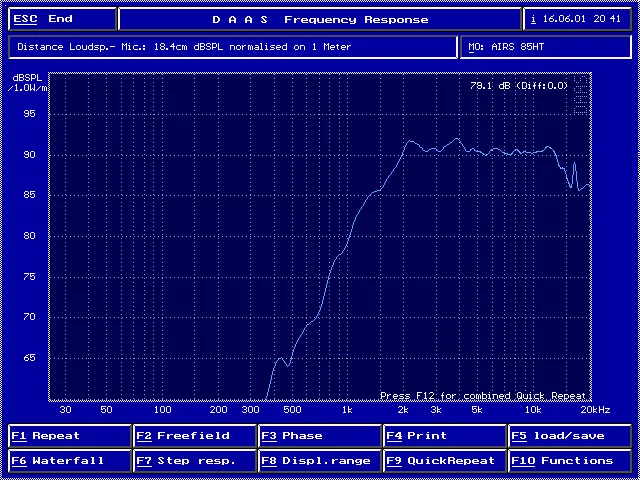Click the 65 dB axis label
The image size is (640, 480).
pos(29,358)
